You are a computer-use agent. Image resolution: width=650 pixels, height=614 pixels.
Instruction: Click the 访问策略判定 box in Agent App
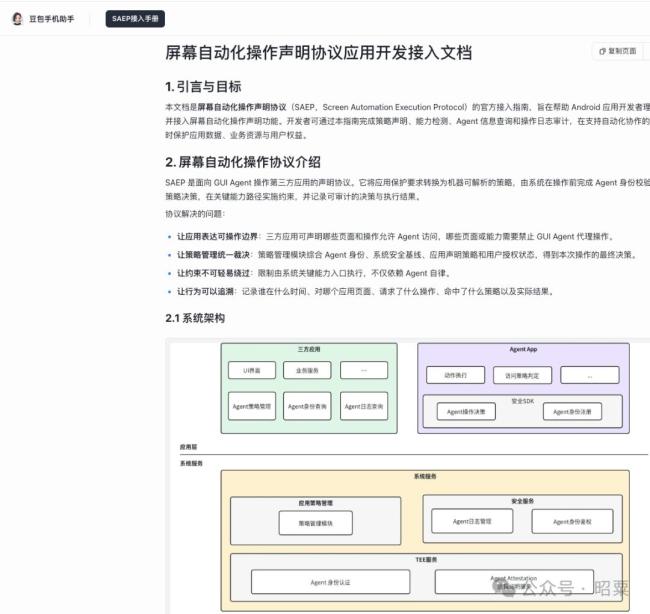pos(522,375)
